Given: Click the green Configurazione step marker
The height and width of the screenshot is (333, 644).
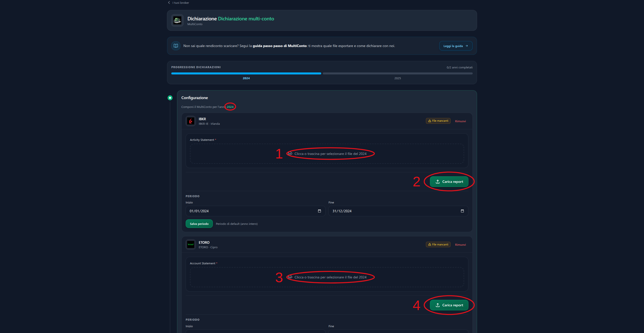Looking at the screenshot, I should pyautogui.click(x=170, y=98).
